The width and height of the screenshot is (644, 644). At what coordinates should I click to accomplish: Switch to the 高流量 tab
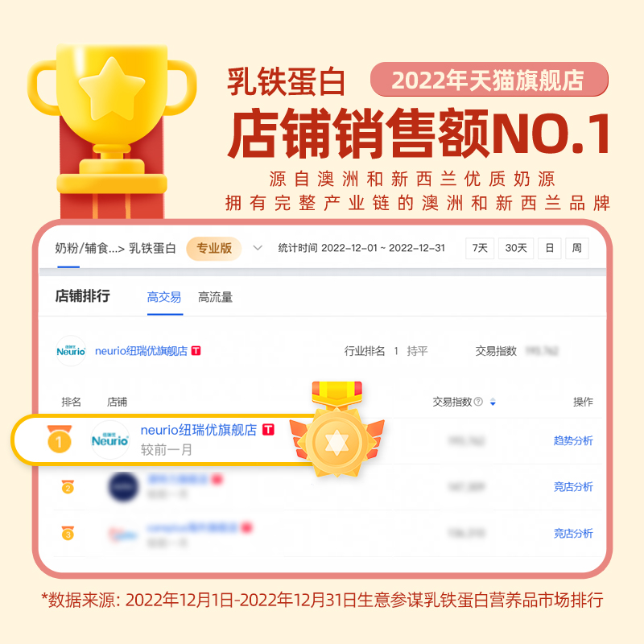point(215,297)
